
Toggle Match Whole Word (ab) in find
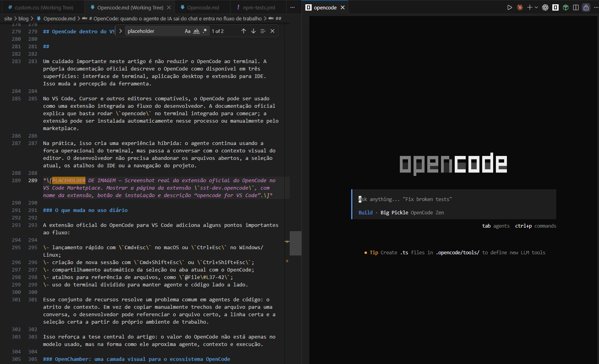[196, 31]
